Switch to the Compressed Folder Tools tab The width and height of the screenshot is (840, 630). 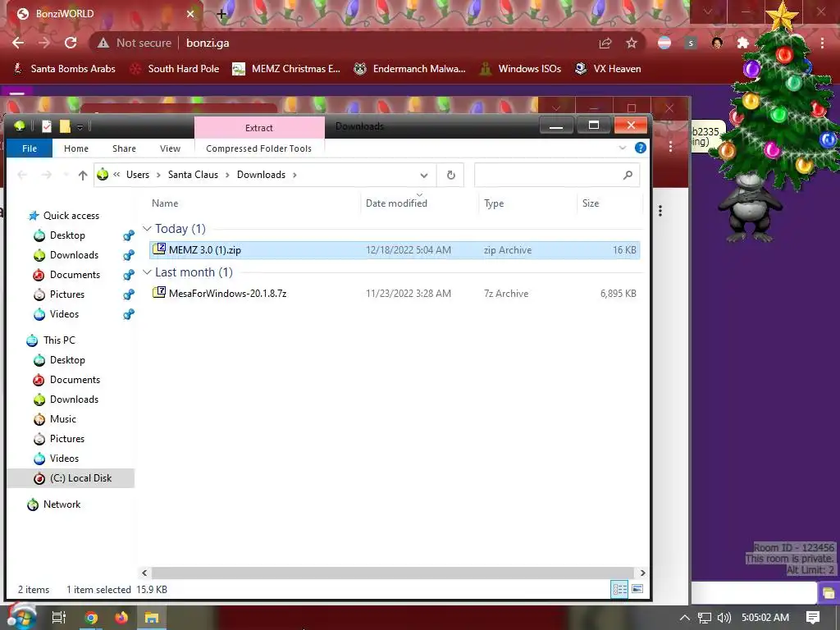coord(258,148)
